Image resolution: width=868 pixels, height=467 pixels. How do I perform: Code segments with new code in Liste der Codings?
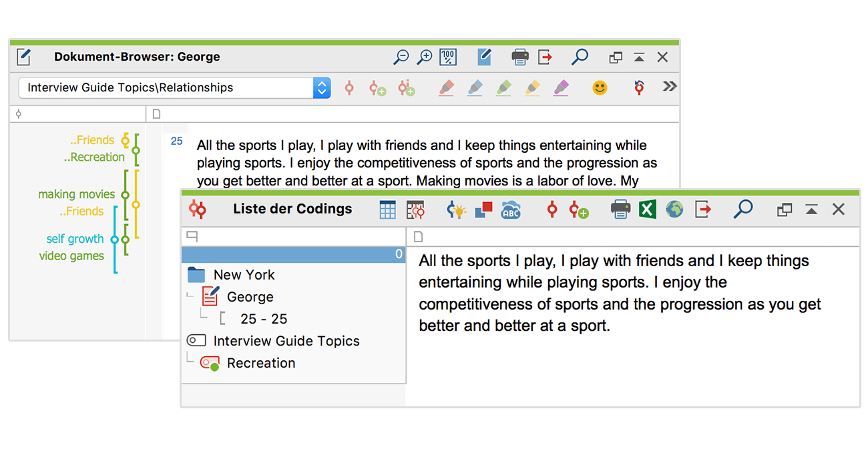coord(579,210)
